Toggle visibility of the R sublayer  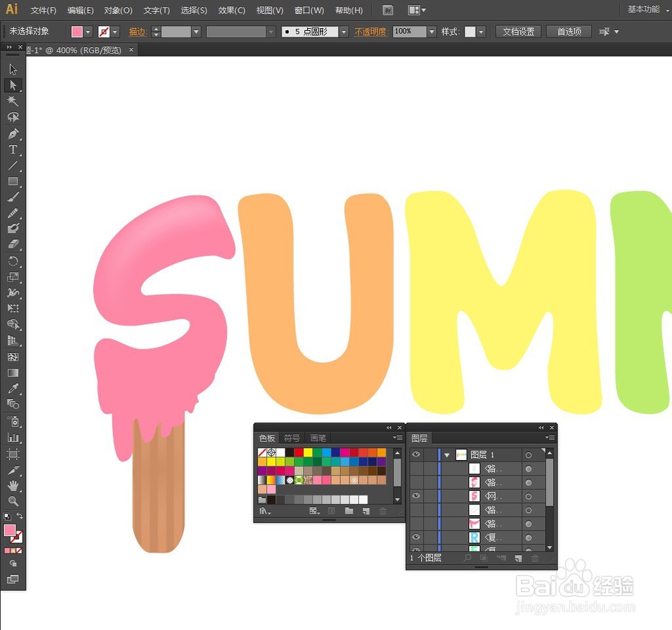[x=416, y=537]
